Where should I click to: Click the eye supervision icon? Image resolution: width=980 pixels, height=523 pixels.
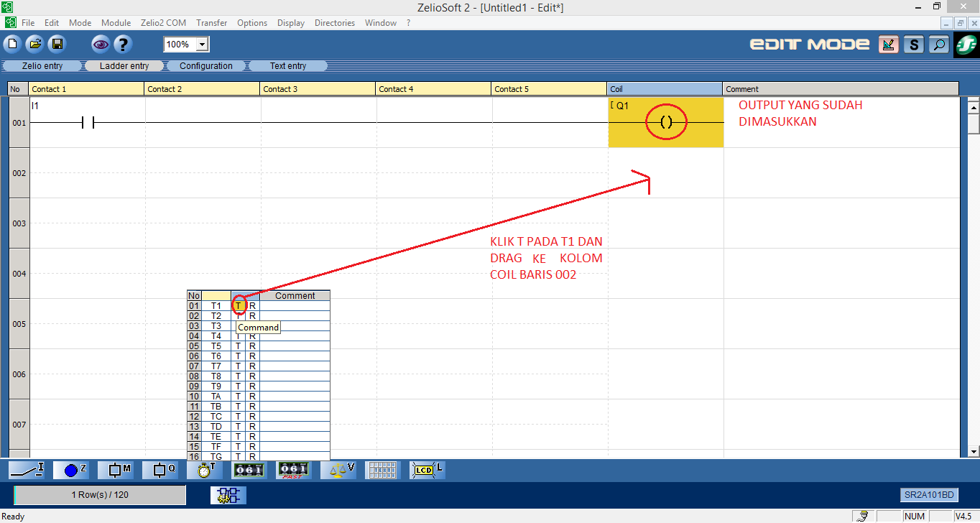tap(101, 45)
